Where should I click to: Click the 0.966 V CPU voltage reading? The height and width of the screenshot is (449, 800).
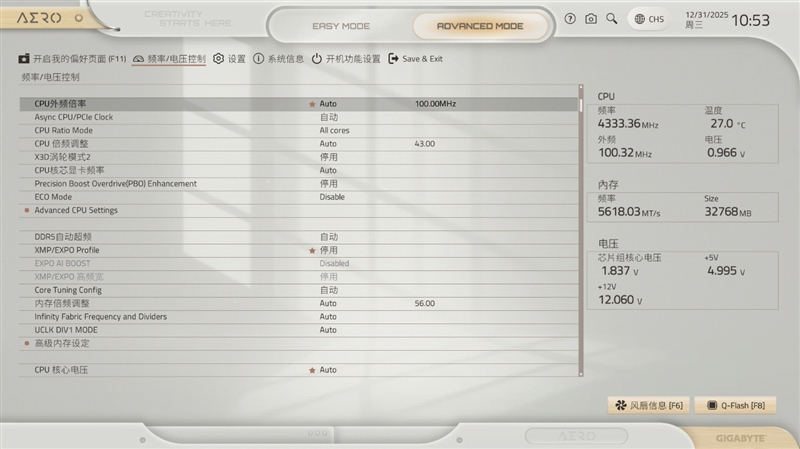click(726, 153)
